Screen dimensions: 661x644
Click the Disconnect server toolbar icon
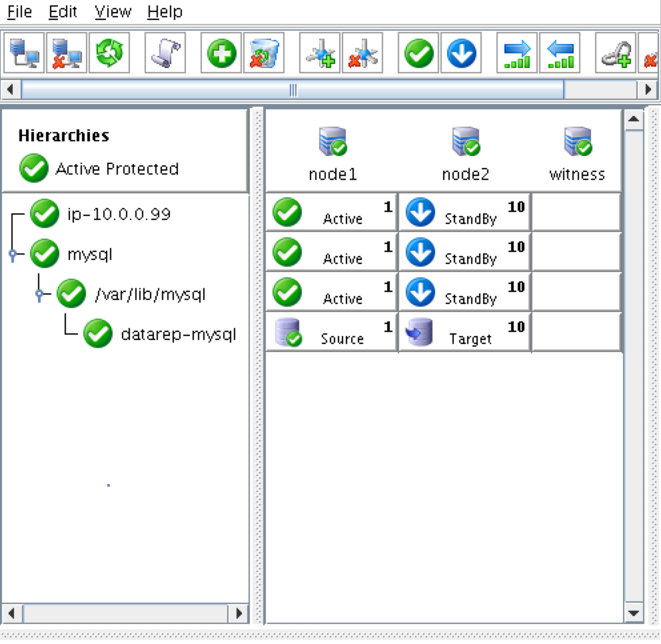(67, 53)
